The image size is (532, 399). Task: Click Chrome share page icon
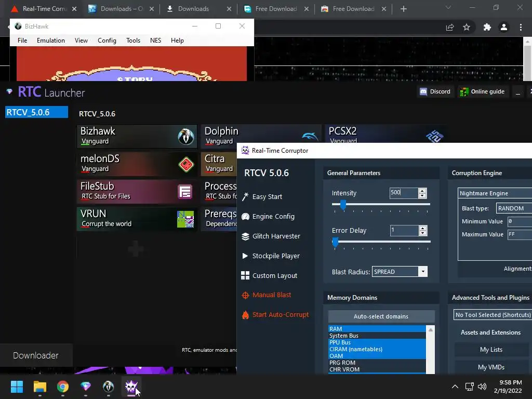tap(449, 27)
